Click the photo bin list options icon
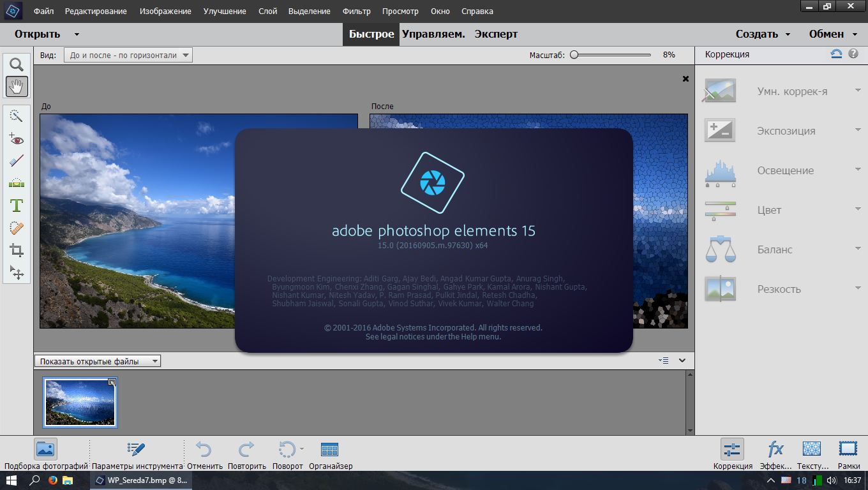This screenshot has width=868, height=490. (663, 360)
